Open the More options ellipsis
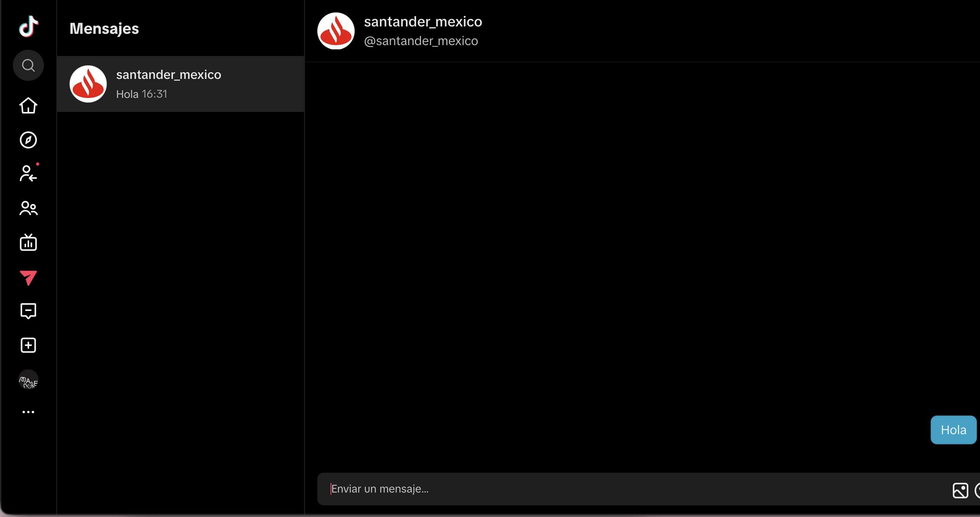 coord(28,412)
